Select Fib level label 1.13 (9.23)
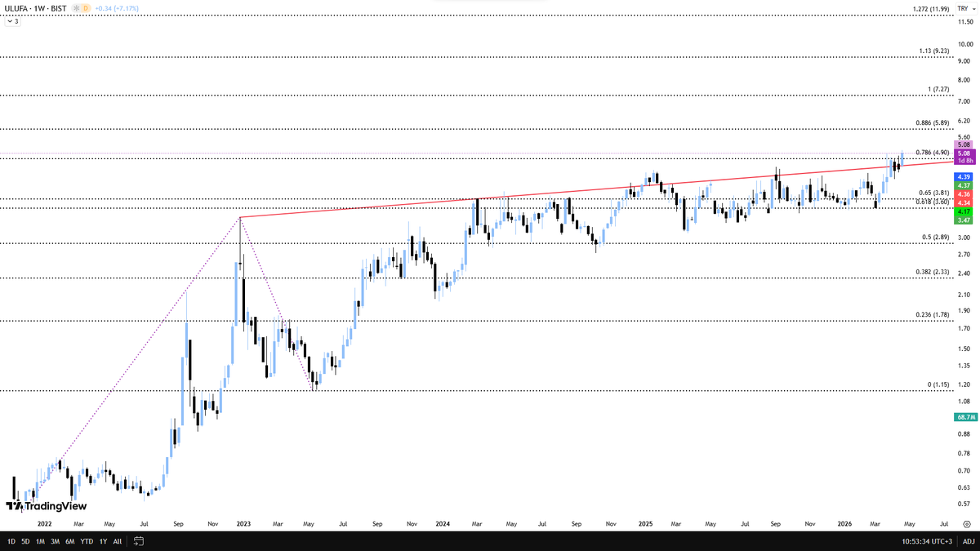The height and width of the screenshot is (551, 980). (x=933, y=51)
